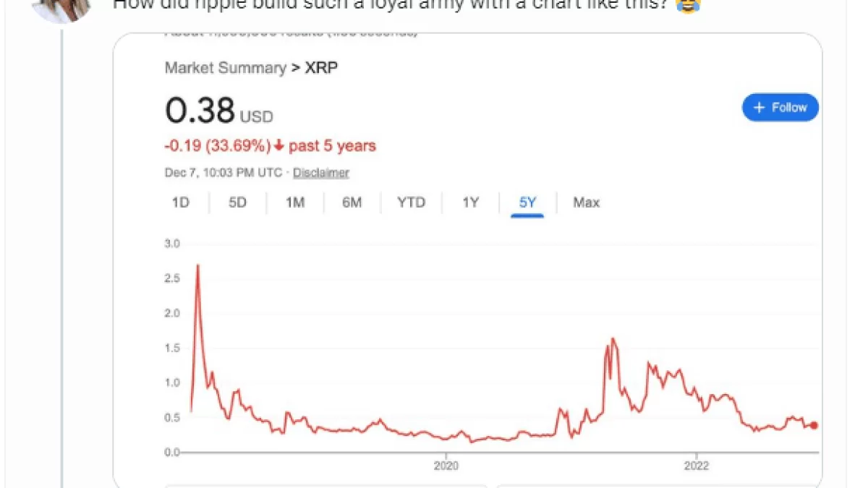This screenshot has height=488, width=868.
Task: Show the 1M price chart
Action: 294,202
